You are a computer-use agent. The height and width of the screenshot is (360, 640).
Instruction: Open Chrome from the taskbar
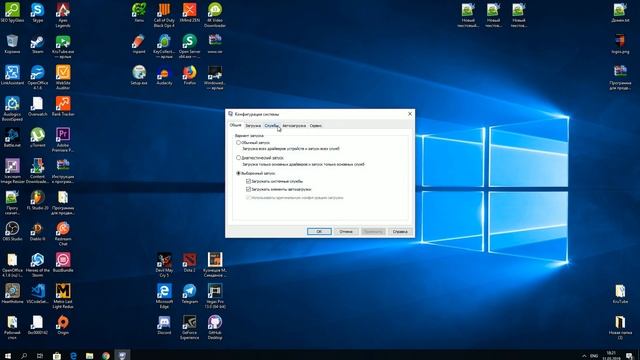click(106, 356)
